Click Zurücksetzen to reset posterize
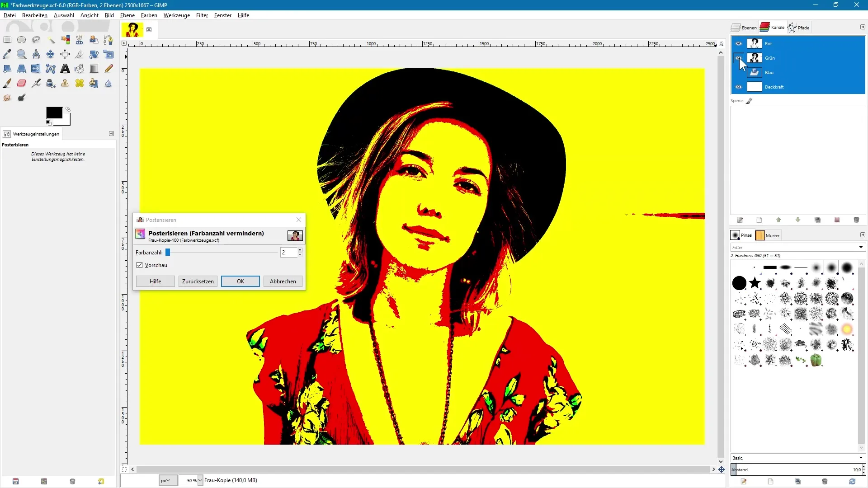The width and height of the screenshot is (868, 488). 198,281
